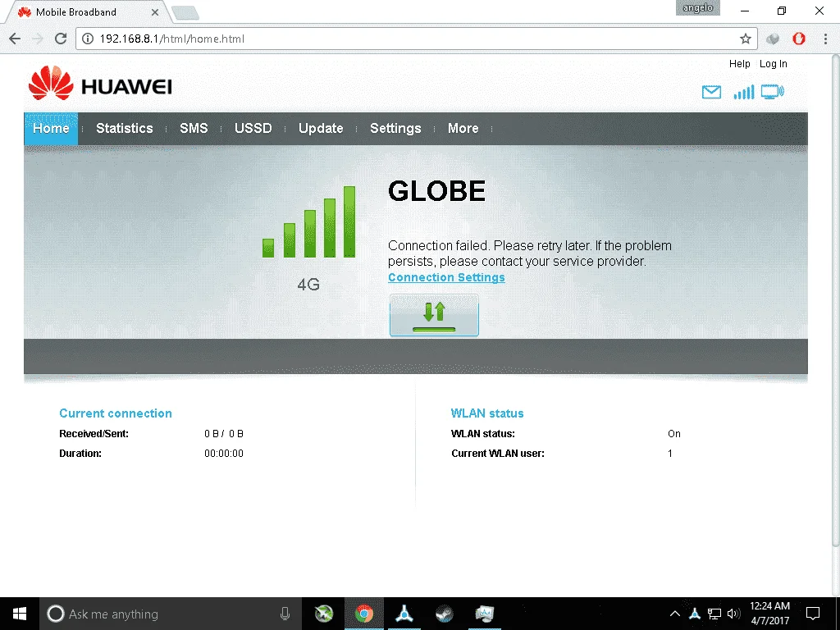Open the More menu
This screenshot has height=630, width=840.
tap(463, 129)
